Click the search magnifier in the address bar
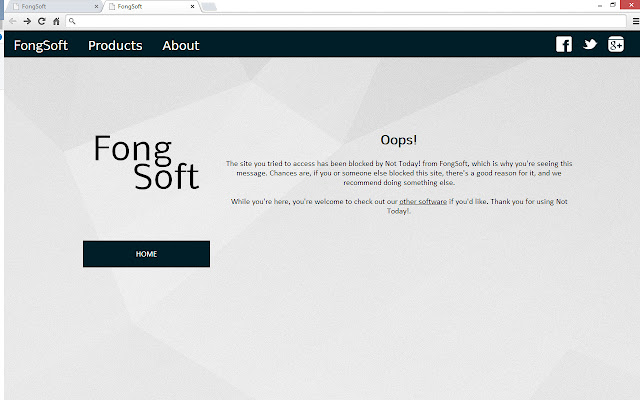Image resolution: width=640 pixels, height=400 pixels. [x=72, y=21]
